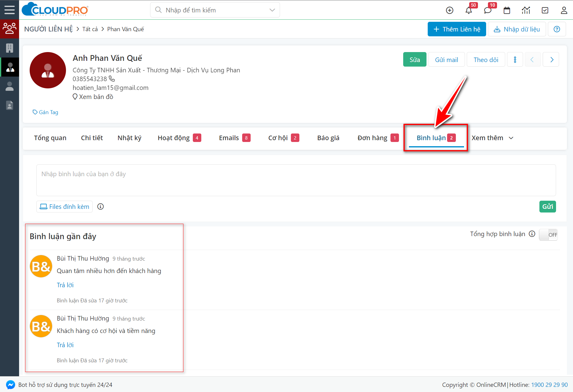Open the user profile icon
Image resolution: width=573 pixels, height=392 pixels.
click(564, 10)
